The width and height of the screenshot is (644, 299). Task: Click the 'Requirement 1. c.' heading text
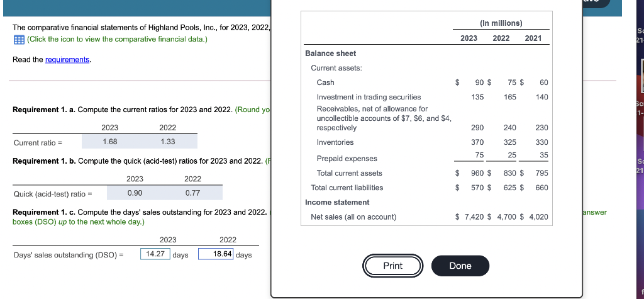tap(45, 212)
